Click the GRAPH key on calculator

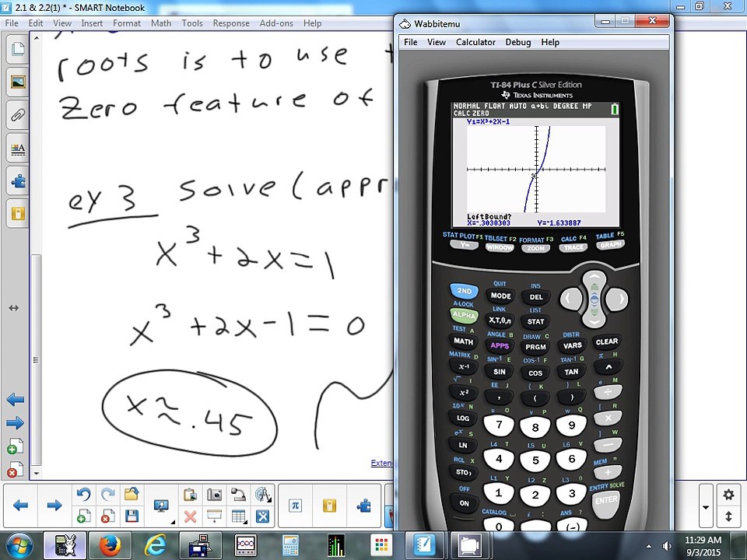[610, 245]
